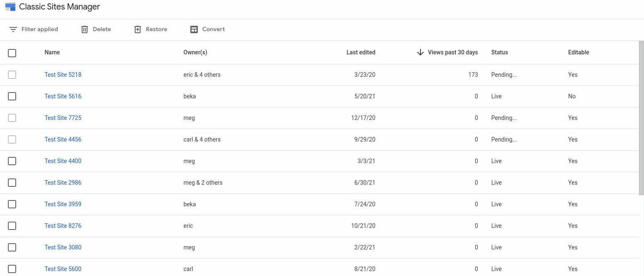Check the box for Test Site 5218
Screen dimensions: 644x276
pos(12,75)
